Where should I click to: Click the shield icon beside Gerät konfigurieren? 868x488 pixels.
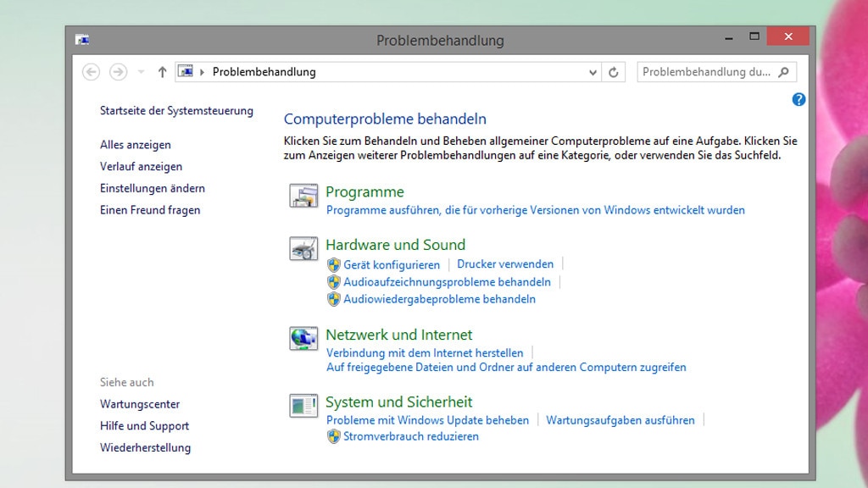(333, 264)
